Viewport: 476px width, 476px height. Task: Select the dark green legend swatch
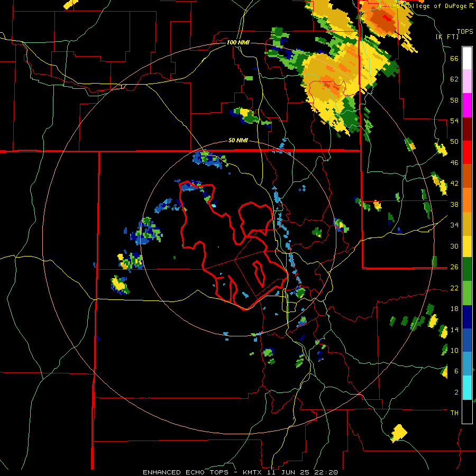[x=467, y=269]
